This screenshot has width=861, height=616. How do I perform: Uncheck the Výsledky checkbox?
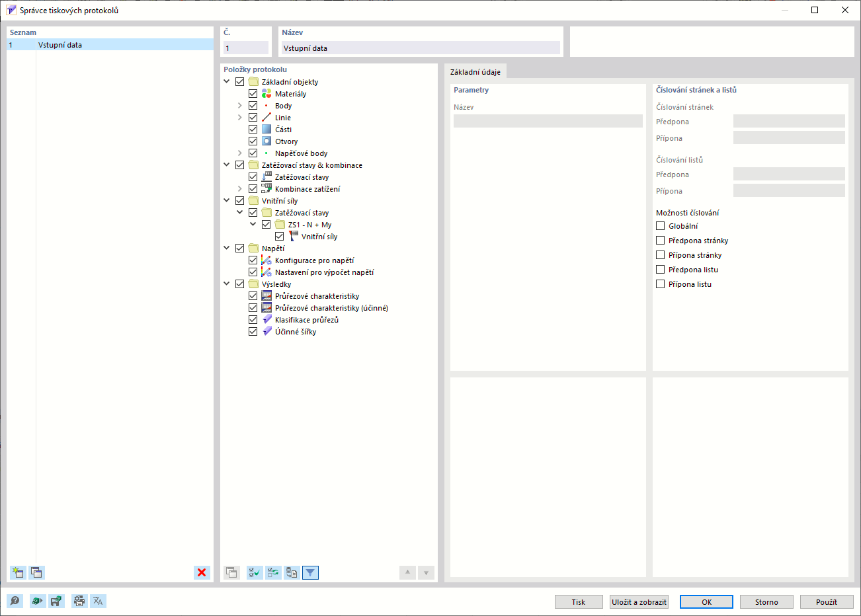[239, 284]
